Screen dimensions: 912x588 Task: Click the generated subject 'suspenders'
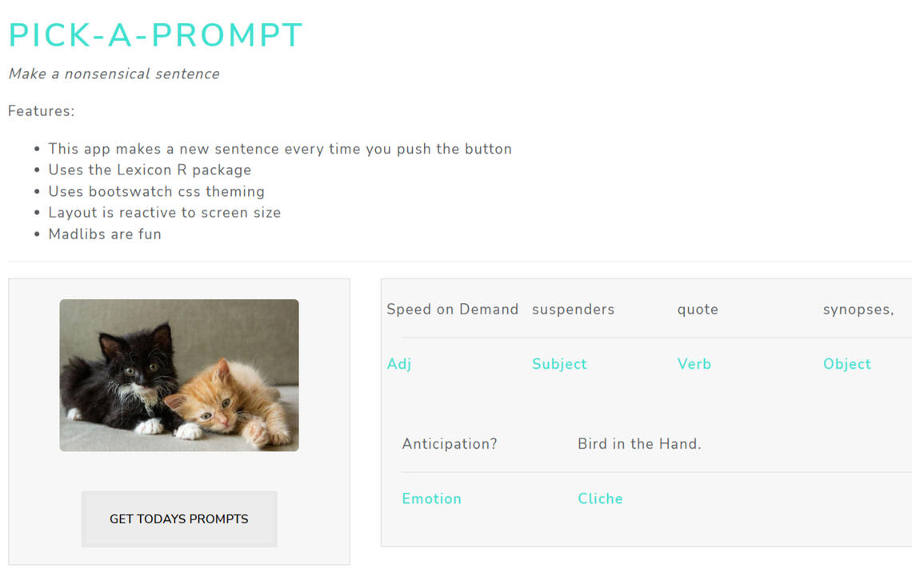tap(573, 310)
